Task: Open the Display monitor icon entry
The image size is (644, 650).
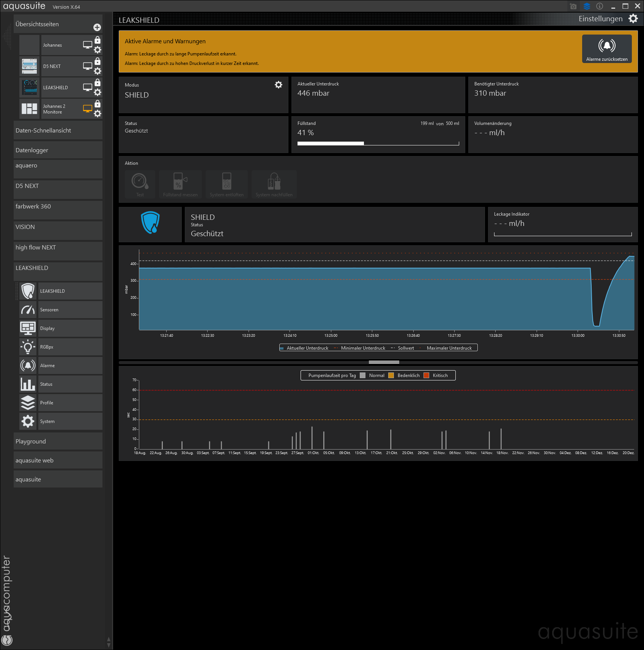Action: click(28, 328)
